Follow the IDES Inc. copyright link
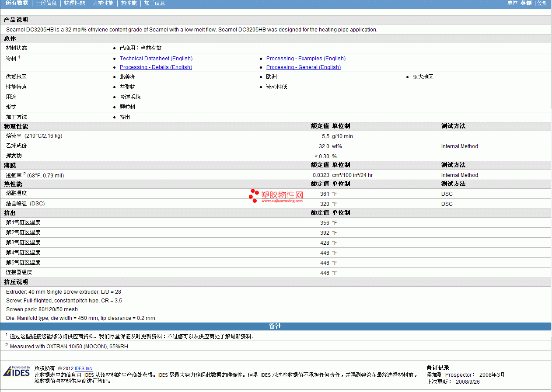 pyautogui.click(x=84, y=368)
